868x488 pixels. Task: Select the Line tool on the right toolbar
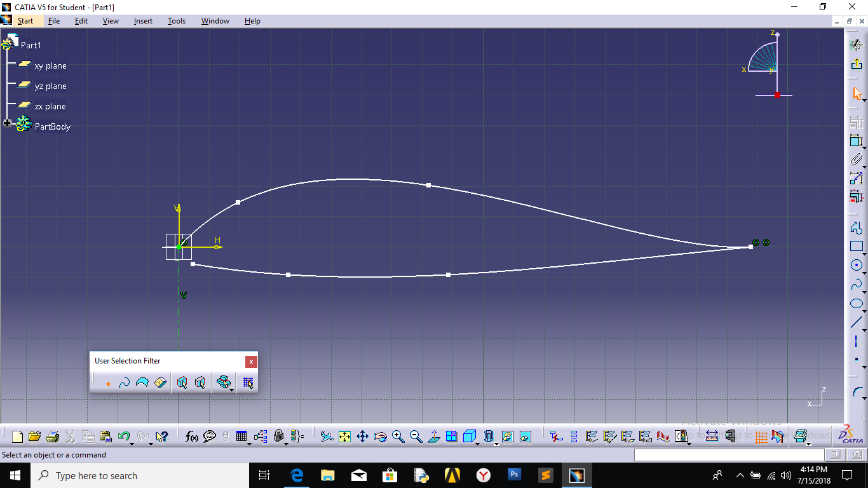pyautogui.click(x=856, y=322)
